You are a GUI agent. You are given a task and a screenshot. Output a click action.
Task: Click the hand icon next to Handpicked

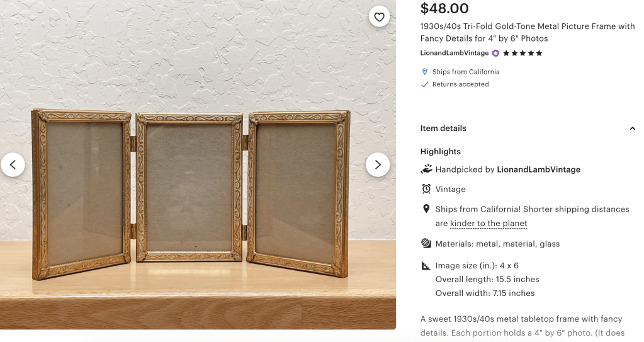point(426,169)
